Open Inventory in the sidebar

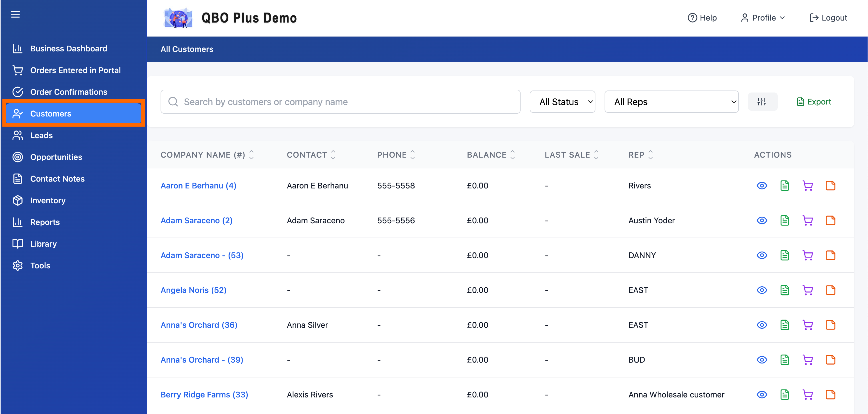click(x=48, y=200)
